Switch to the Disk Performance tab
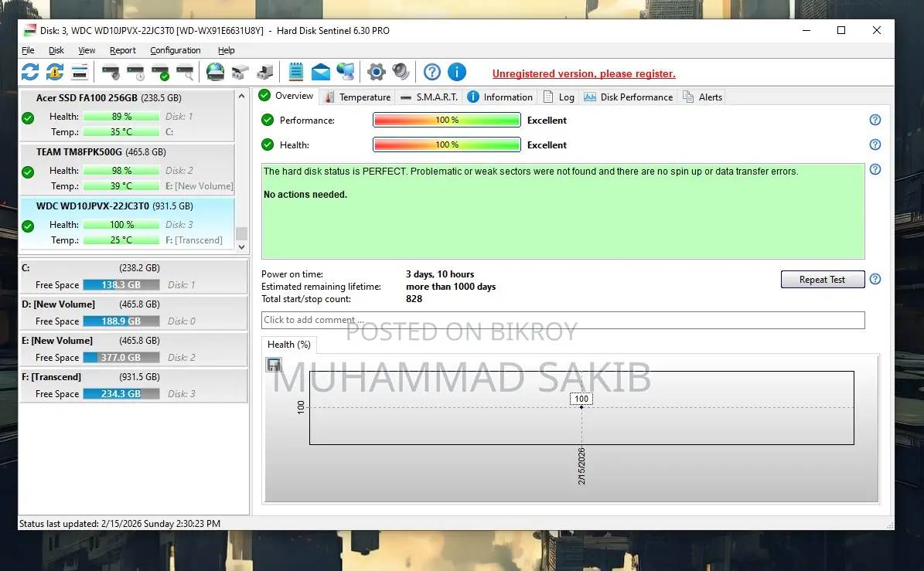This screenshot has height=571, width=924. [628, 97]
